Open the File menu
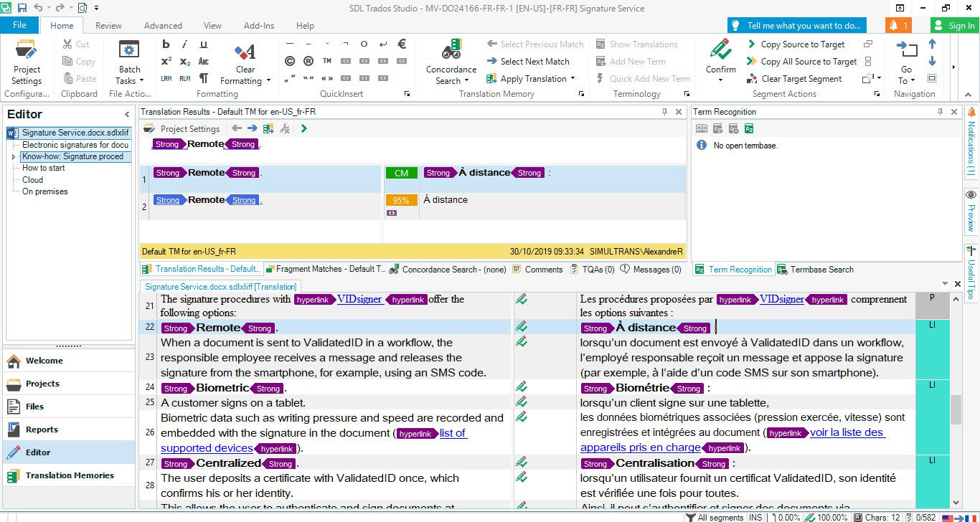 [x=19, y=25]
